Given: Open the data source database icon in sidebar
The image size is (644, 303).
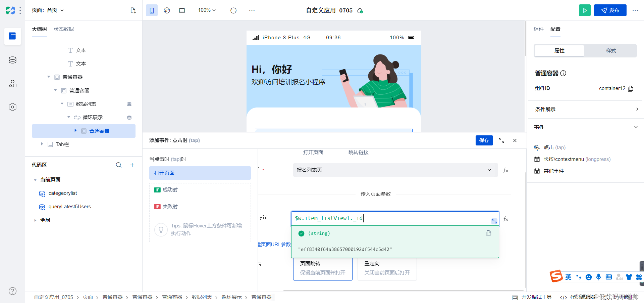Looking at the screenshot, I should (x=12, y=60).
